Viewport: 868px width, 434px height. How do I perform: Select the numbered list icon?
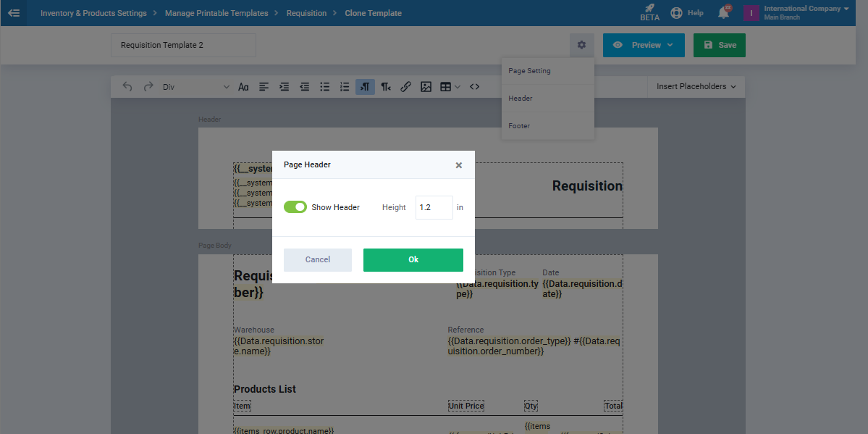(x=345, y=87)
